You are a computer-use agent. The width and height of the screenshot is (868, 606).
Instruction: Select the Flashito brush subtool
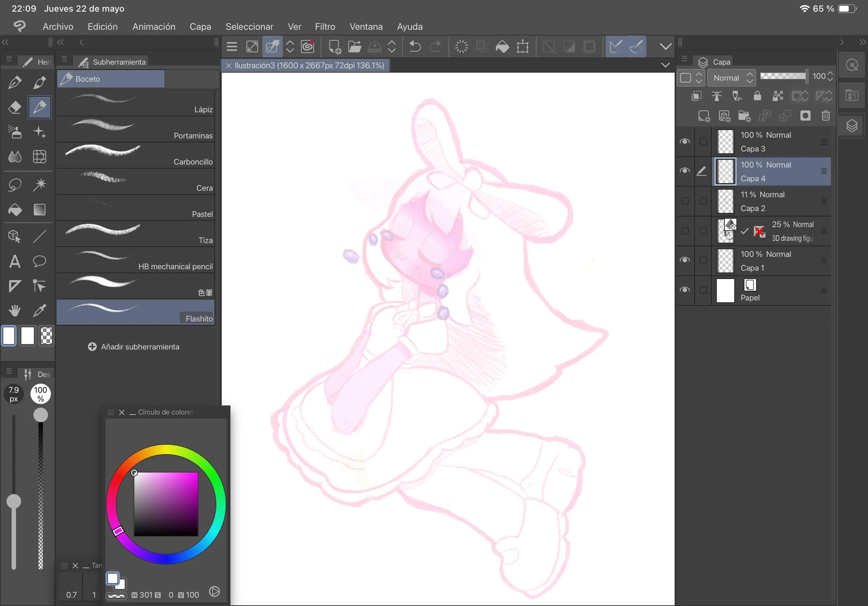[x=136, y=312]
